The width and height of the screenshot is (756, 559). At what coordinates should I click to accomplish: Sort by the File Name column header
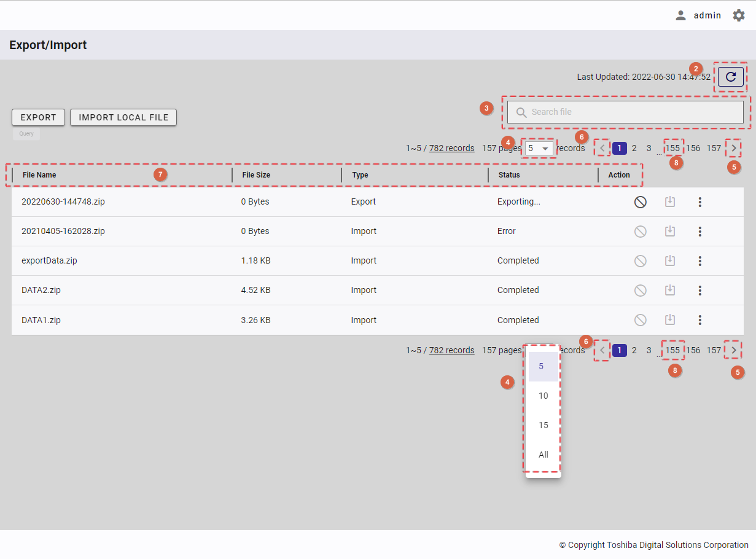click(x=39, y=175)
